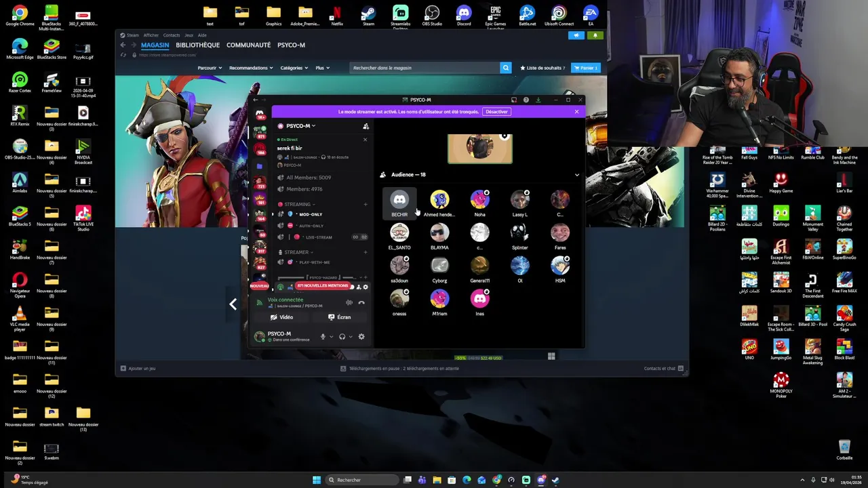Collapse the STREAMING channel category
Screen dimensions: 868x488
click(297, 204)
